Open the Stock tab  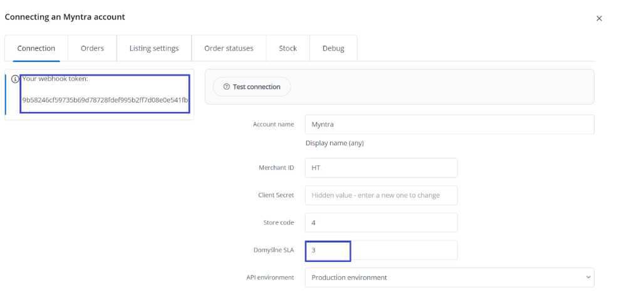click(288, 48)
